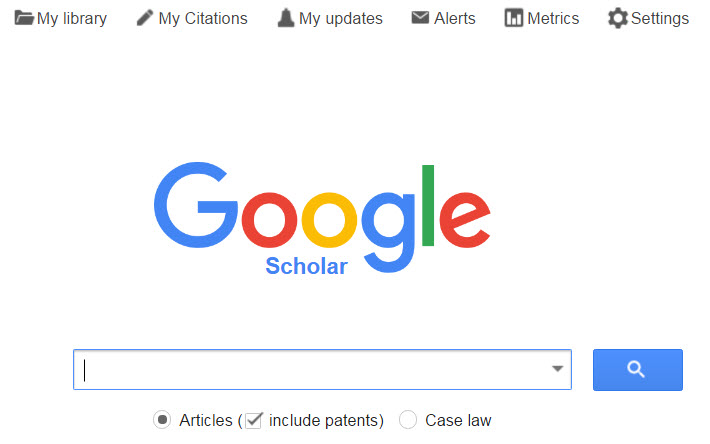Expand the search box dropdown arrow
Screen dimensions: 710x444
tap(557, 369)
